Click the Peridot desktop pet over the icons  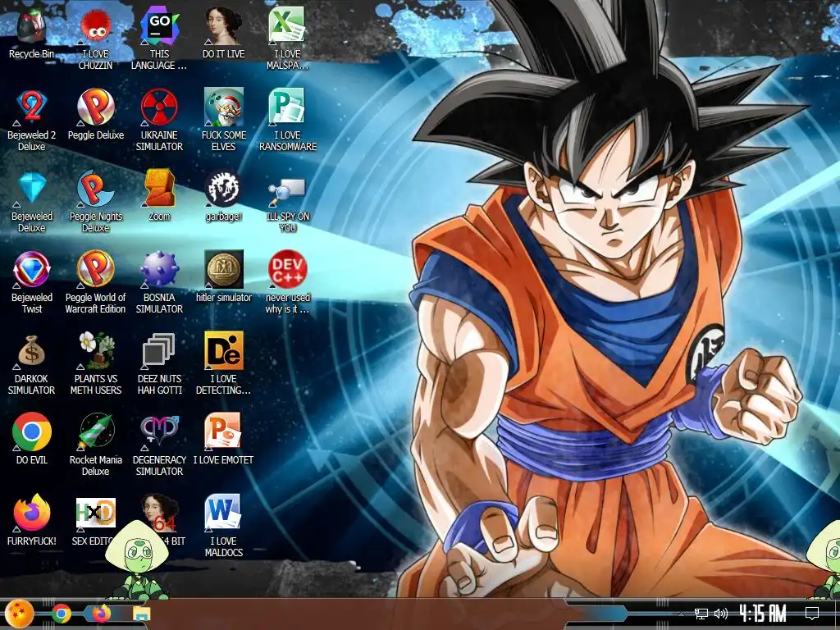click(138, 559)
